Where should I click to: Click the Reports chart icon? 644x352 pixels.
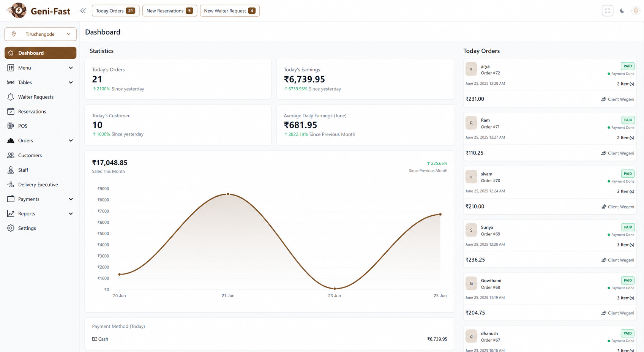(x=11, y=213)
